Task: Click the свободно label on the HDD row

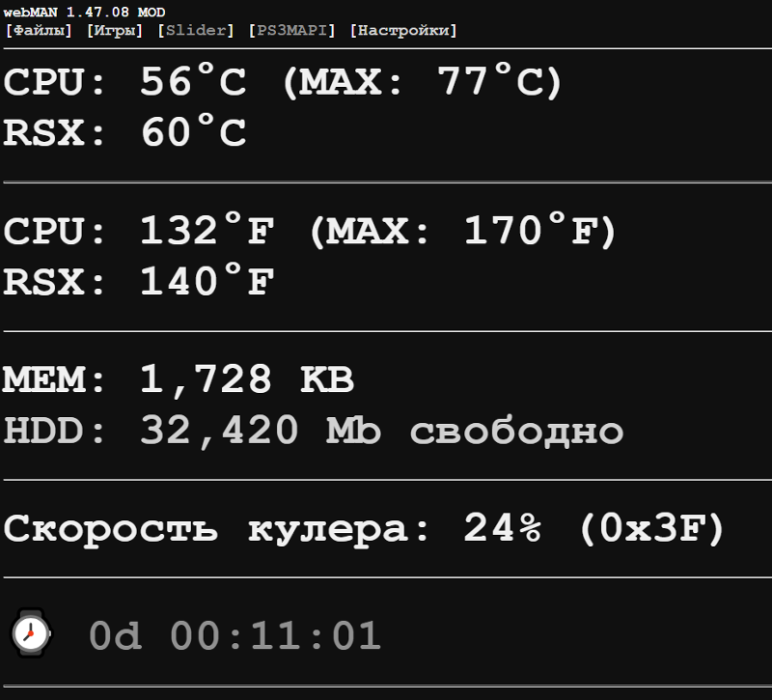Action: (x=526, y=431)
